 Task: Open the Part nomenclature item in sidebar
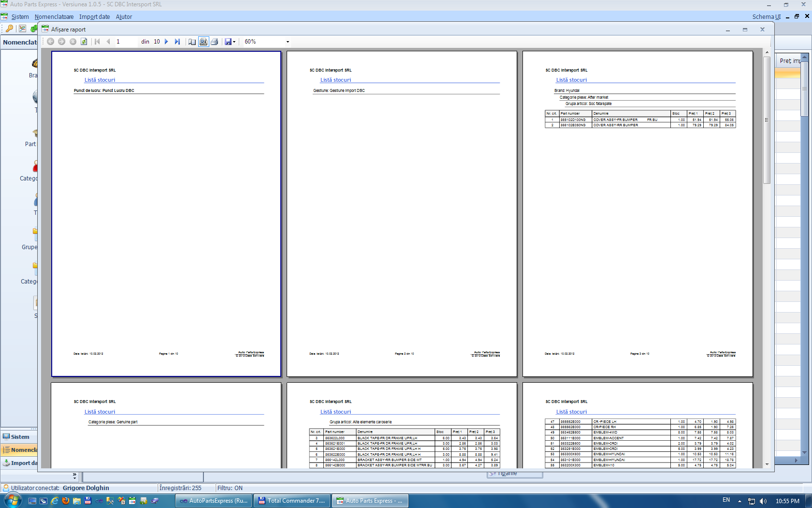pos(31,138)
